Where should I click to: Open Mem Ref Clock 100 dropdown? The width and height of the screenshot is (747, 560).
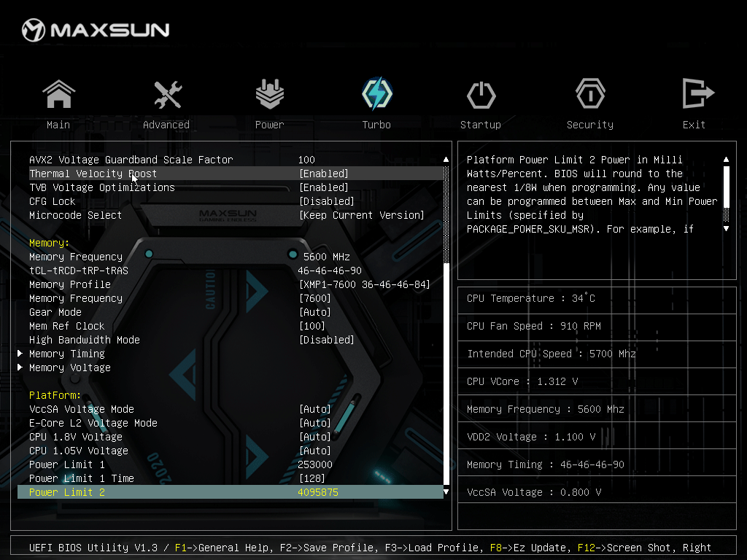[x=311, y=326]
